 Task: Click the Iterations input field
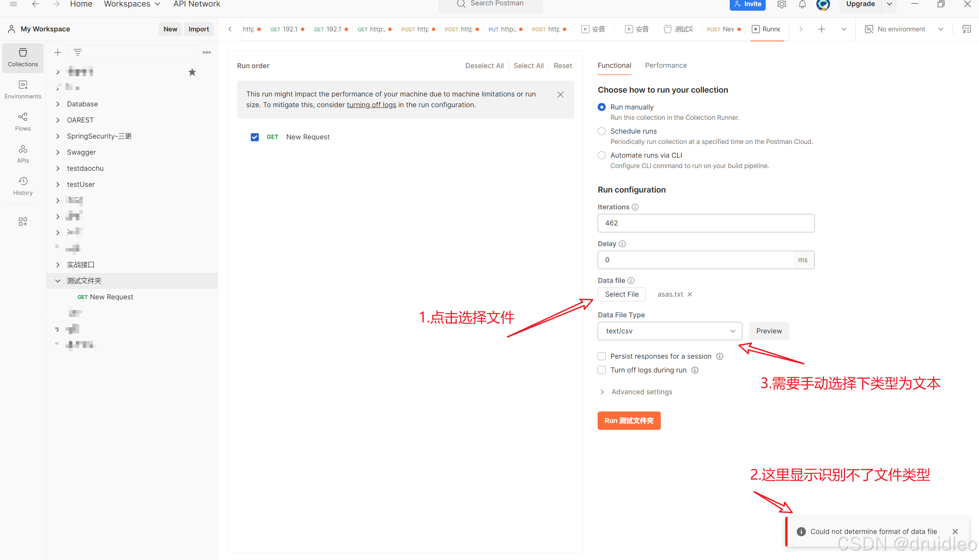point(706,223)
